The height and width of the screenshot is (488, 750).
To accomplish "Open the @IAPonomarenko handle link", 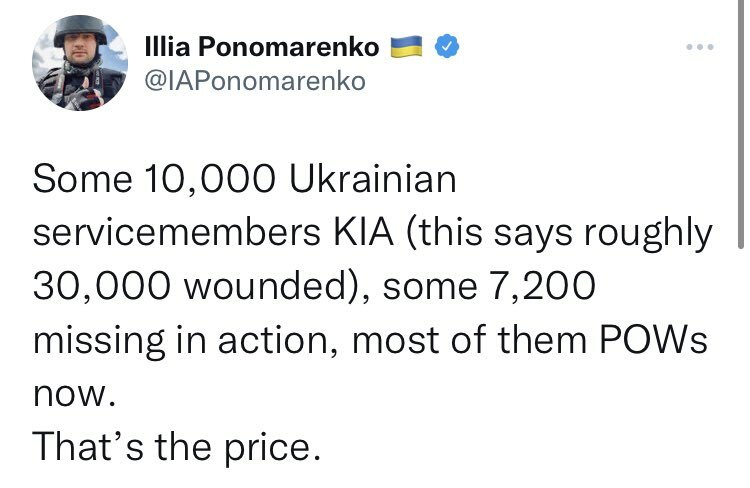I will pyautogui.click(x=255, y=82).
